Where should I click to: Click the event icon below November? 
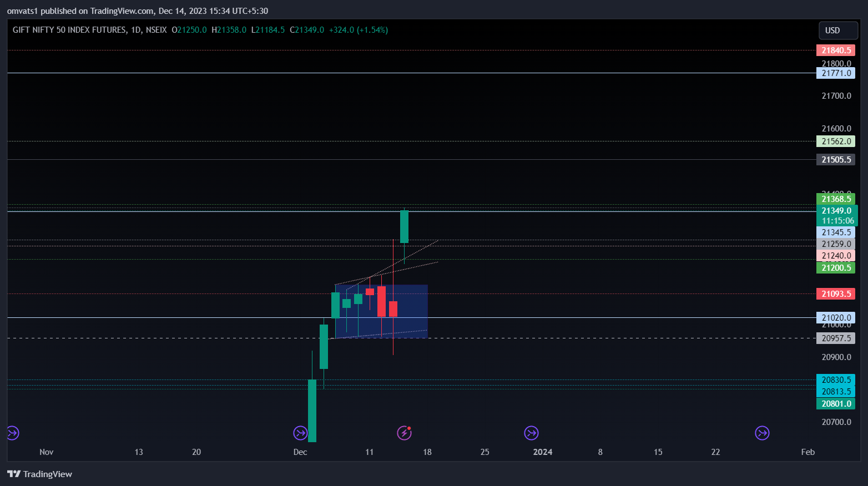[12, 433]
